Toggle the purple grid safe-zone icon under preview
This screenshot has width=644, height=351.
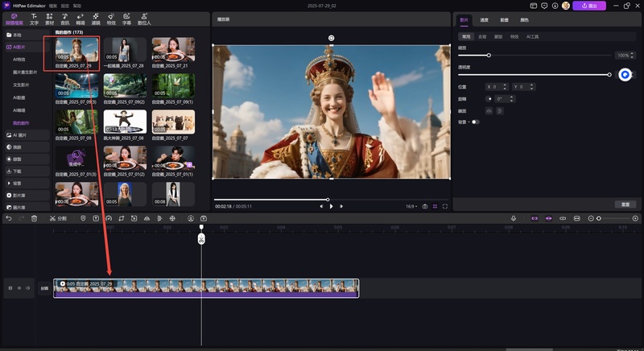(x=435, y=206)
